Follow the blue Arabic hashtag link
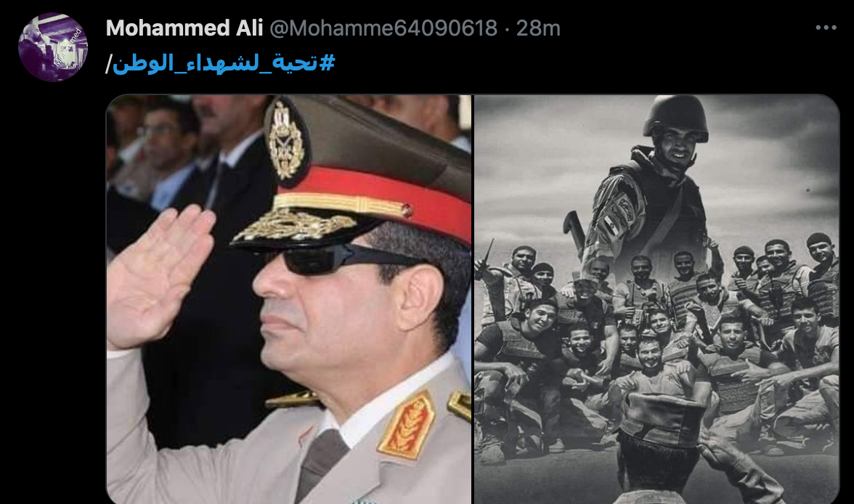The width and height of the screenshot is (854, 504). 224,62
